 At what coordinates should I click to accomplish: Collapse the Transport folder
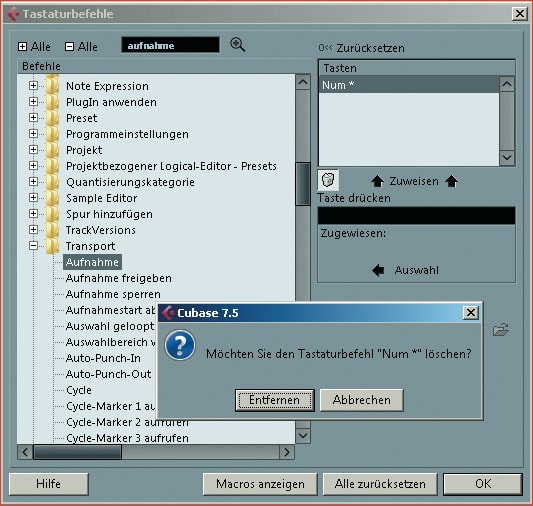pos(33,245)
